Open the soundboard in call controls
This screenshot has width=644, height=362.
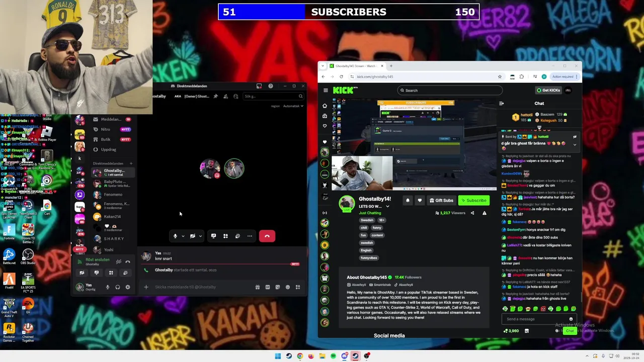[x=237, y=236]
